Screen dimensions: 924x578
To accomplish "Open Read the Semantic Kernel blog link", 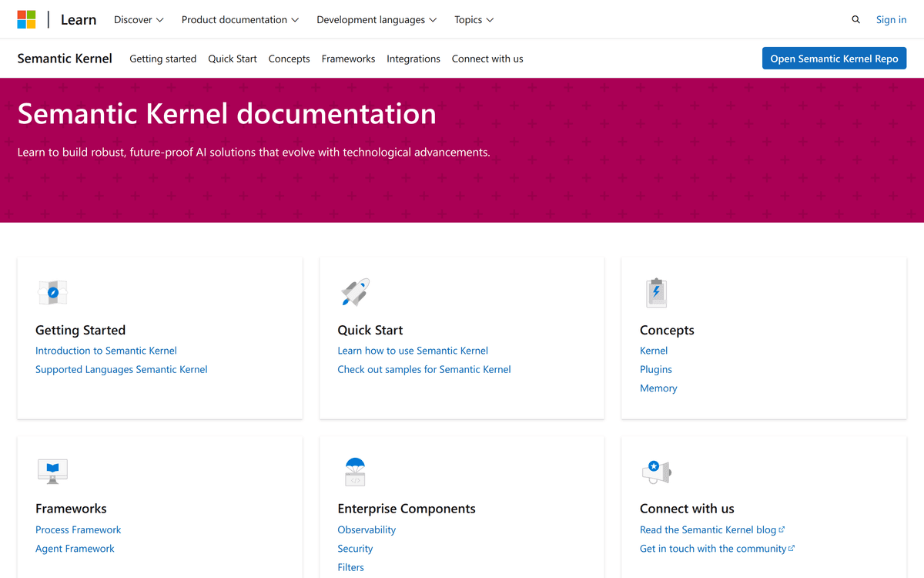I will coord(708,529).
